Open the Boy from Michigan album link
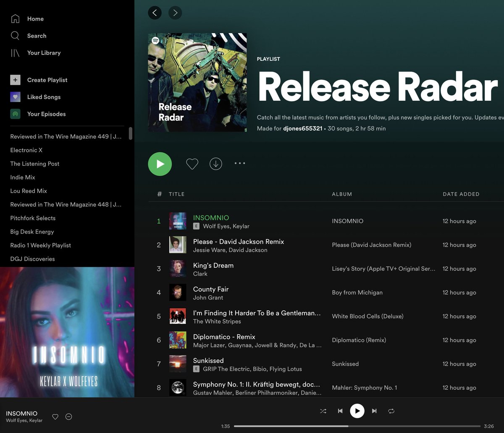 (x=357, y=292)
